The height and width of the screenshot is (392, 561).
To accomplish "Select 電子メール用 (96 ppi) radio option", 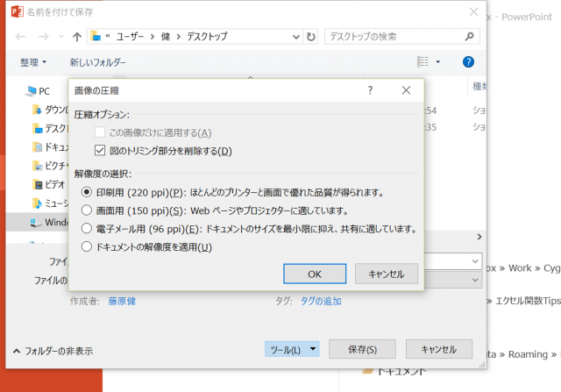I will (x=86, y=229).
